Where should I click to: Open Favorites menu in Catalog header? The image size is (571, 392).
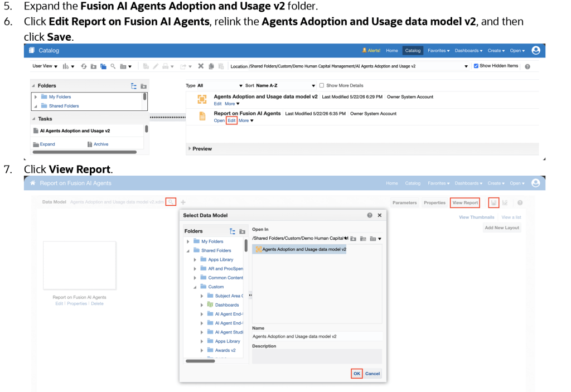(x=438, y=51)
